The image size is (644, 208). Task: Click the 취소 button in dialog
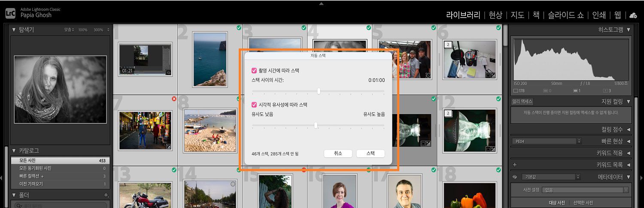(337, 154)
